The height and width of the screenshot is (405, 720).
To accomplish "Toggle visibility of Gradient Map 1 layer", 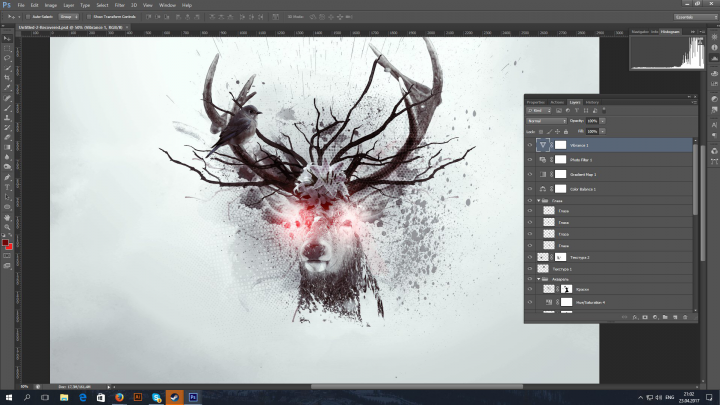I will [x=530, y=174].
